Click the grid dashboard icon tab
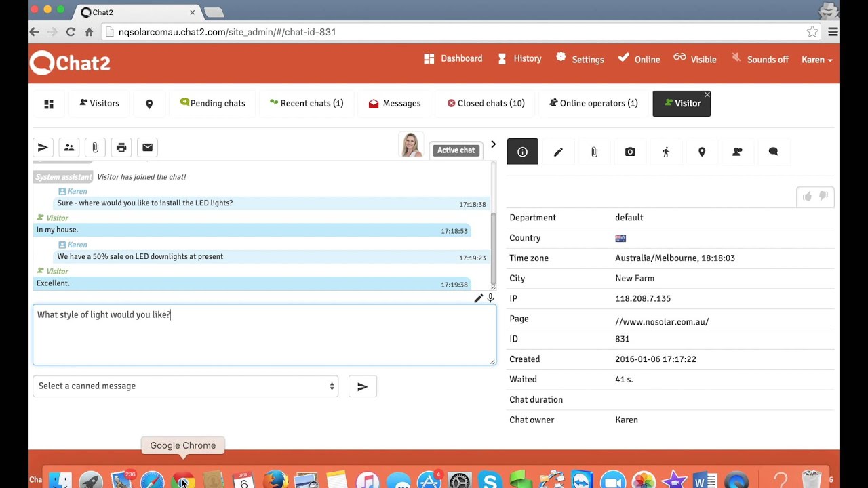Screen dimensions: 868x488 point(49,104)
